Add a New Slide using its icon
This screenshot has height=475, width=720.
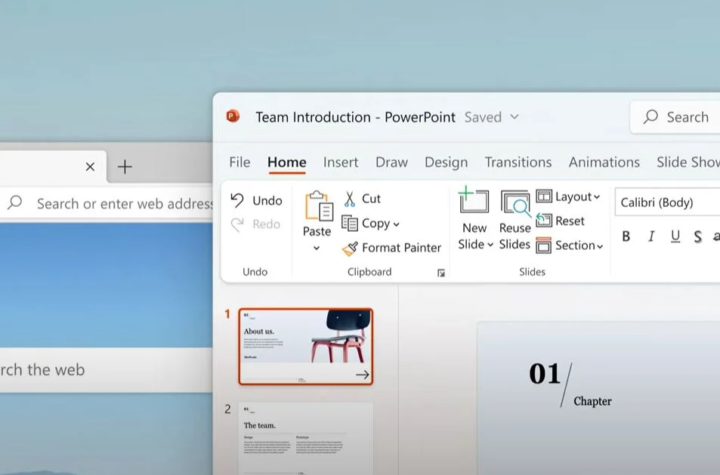click(473, 201)
